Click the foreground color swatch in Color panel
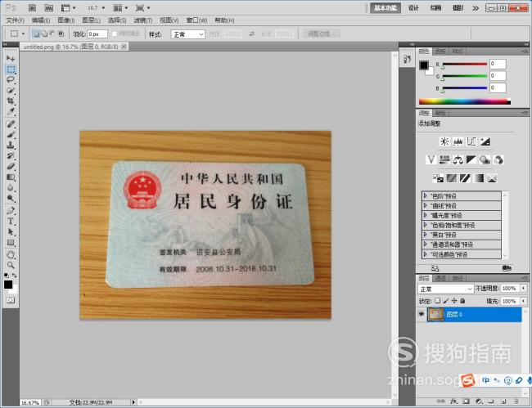Viewport: 532px width, 408px height. [x=424, y=65]
